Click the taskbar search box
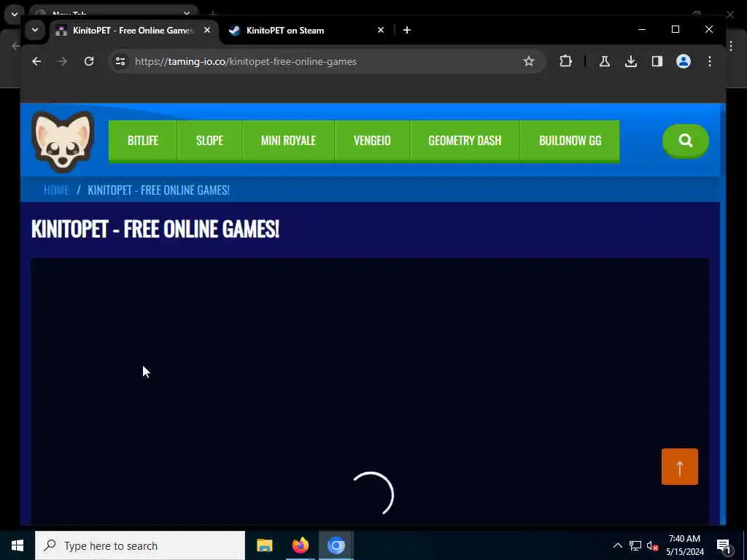This screenshot has height=560, width=747. [x=139, y=545]
